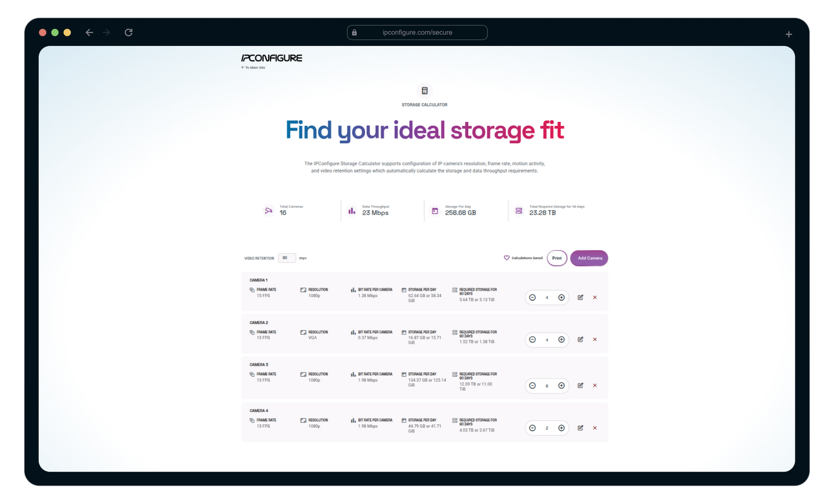Click the Data Throughput bar chart icon
The width and height of the screenshot is (834, 504).
pos(352,211)
